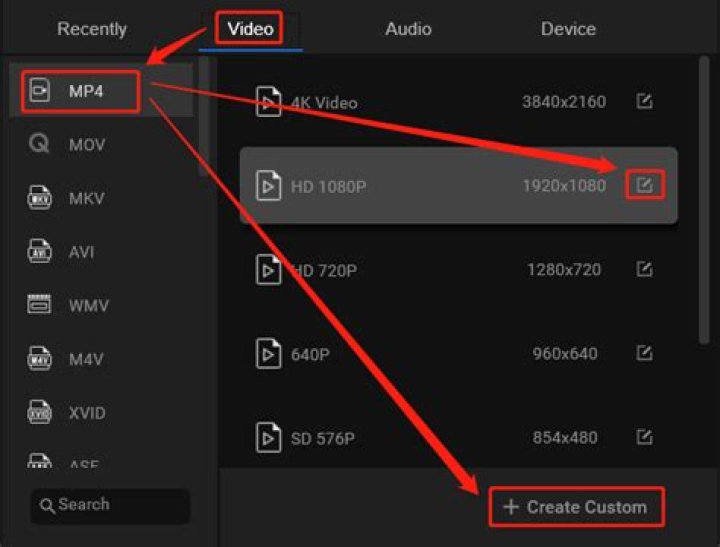Edit the HD 1080P preset settings

[x=644, y=185]
